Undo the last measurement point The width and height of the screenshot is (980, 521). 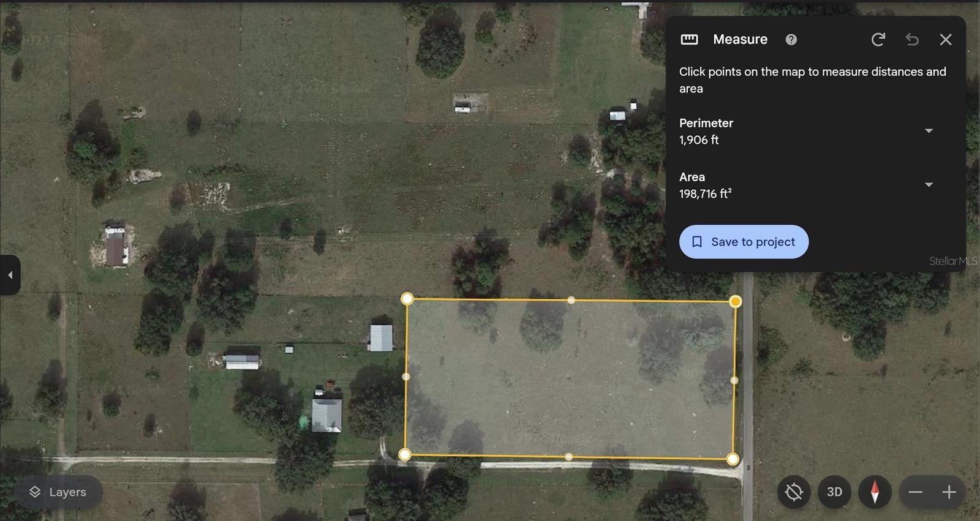click(912, 40)
